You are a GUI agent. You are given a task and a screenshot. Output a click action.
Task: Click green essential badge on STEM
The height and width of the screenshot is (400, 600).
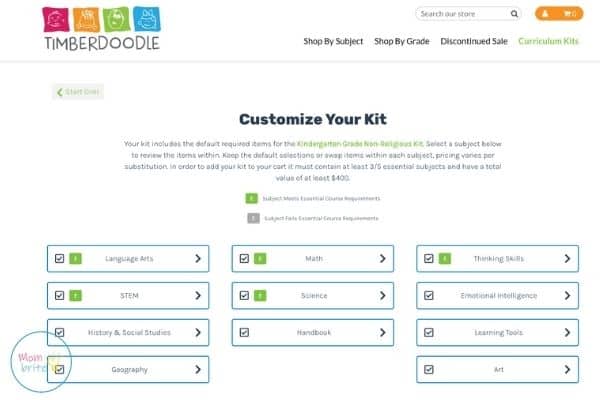[75, 296]
